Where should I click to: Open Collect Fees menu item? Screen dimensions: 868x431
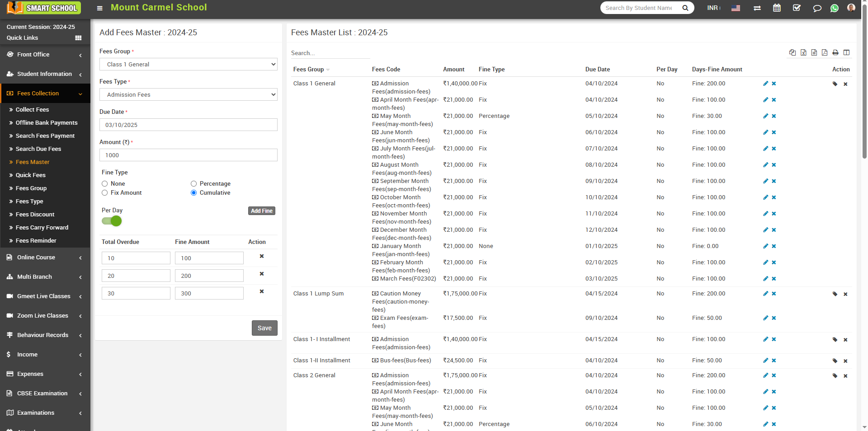coord(32,110)
